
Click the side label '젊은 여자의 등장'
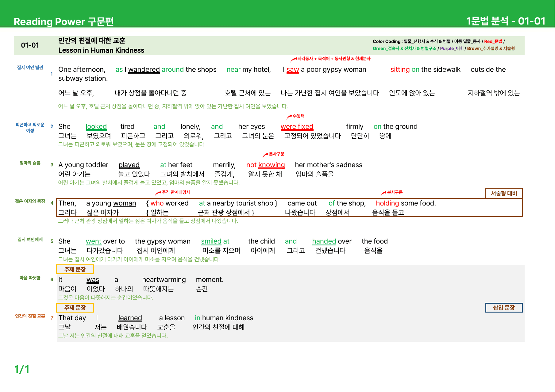30,201
